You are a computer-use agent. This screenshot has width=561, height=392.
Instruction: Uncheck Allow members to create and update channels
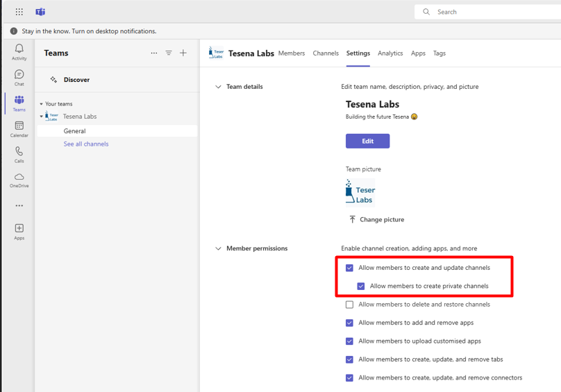click(x=349, y=268)
